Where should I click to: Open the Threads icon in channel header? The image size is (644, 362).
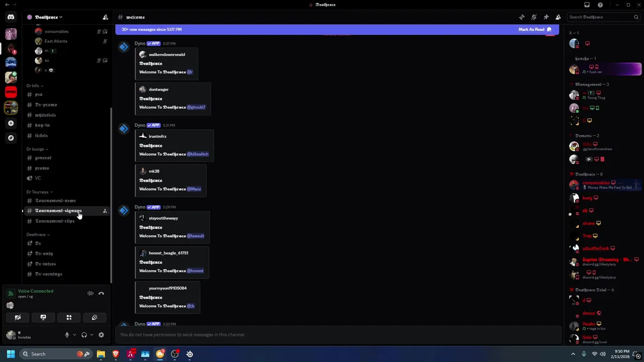click(522, 17)
